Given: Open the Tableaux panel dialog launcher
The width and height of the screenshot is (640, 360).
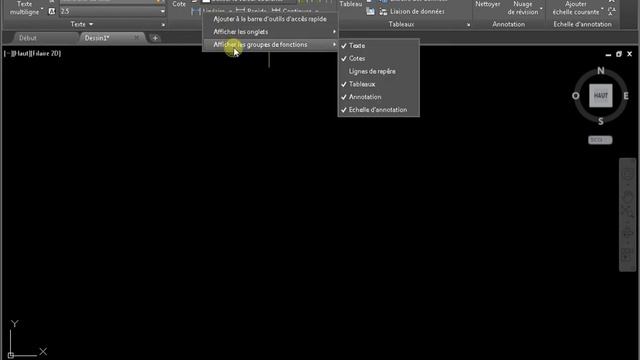Looking at the screenshot, I should (x=468, y=25).
